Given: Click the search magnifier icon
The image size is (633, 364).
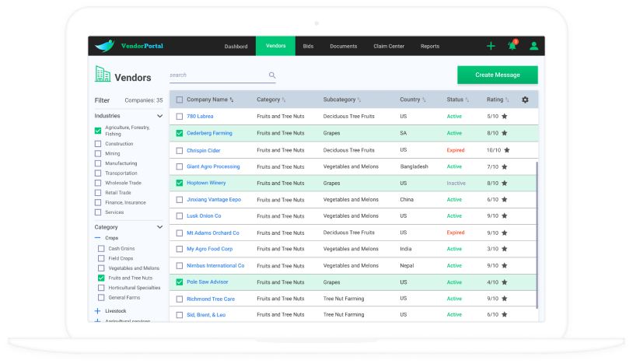Looking at the screenshot, I should [272, 75].
